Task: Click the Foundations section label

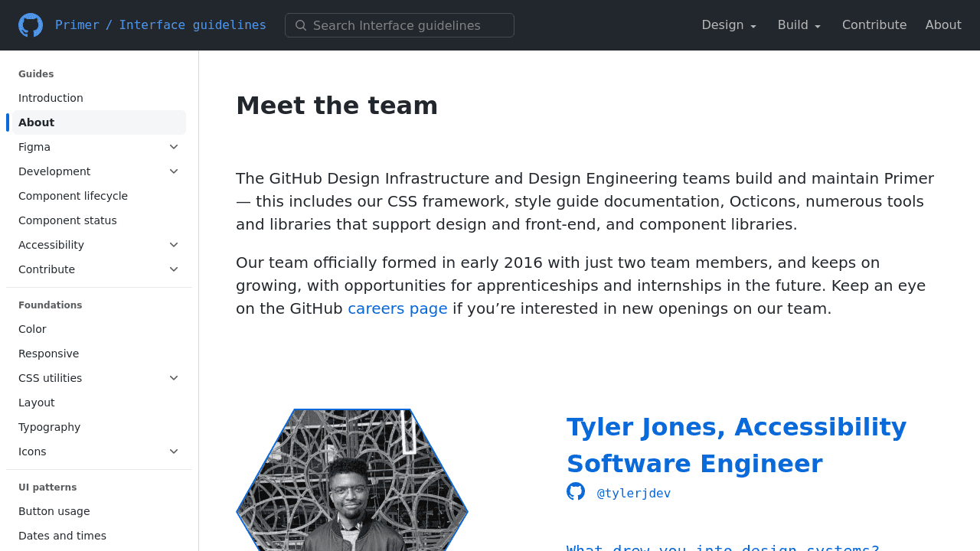Action: [50, 305]
